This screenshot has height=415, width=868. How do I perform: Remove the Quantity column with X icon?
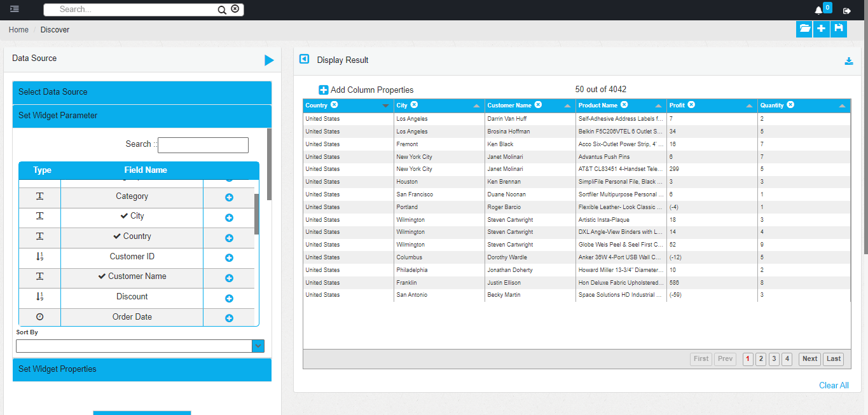(x=790, y=105)
